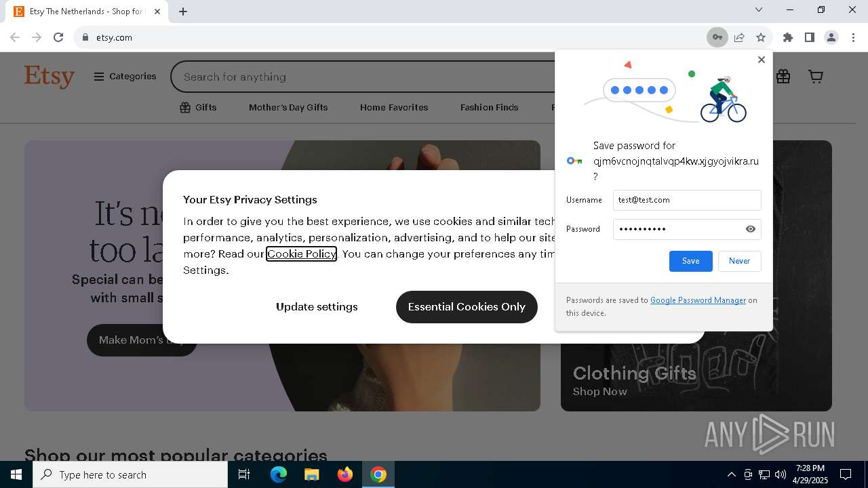
Task: Share this page icon
Action: coord(739,37)
